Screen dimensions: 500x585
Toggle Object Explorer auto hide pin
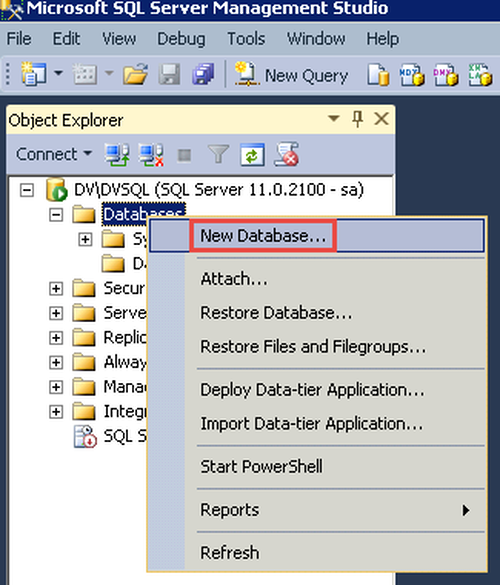[x=357, y=119]
